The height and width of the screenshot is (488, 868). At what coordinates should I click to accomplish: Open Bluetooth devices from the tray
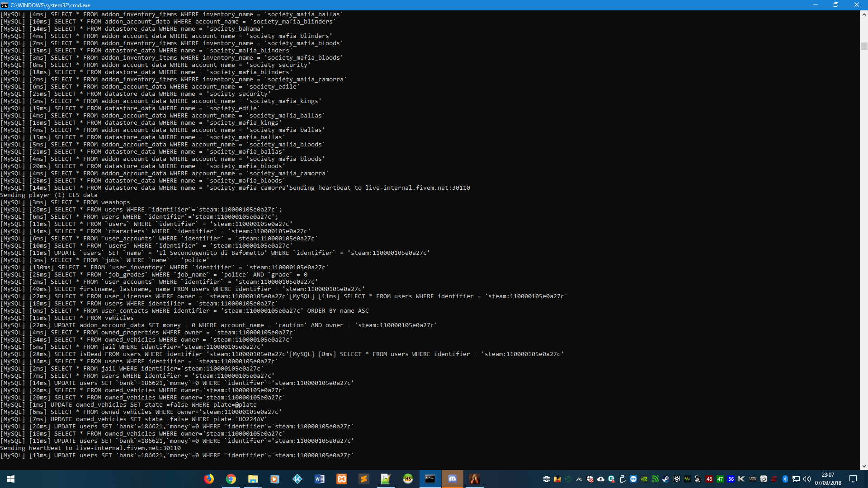click(x=785, y=479)
